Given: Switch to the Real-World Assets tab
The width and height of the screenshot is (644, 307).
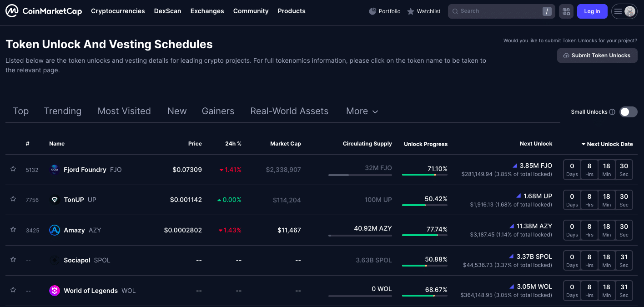Looking at the screenshot, I should click(x=289, y=111).
